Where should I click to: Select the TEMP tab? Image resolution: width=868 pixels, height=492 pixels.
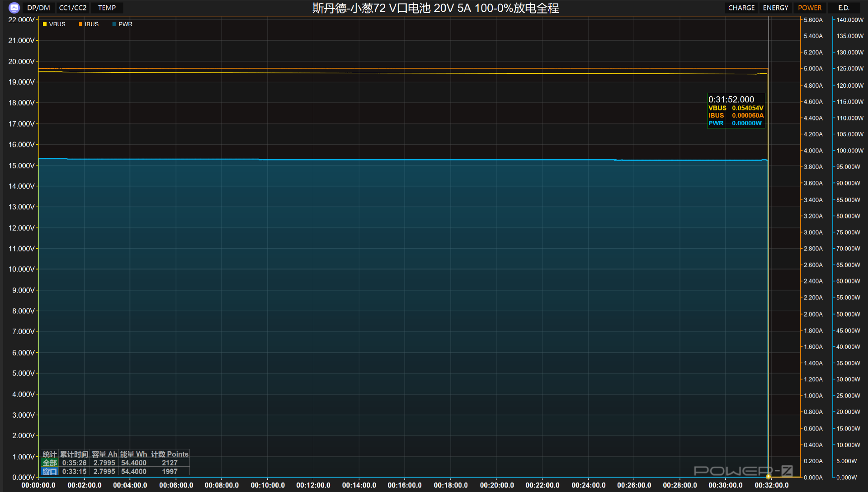click(x=107, y=8)
